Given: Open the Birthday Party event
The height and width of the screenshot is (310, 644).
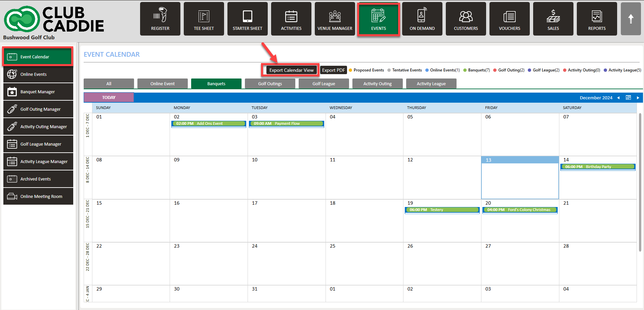Looking at the screenshot, I should [598, 167].
